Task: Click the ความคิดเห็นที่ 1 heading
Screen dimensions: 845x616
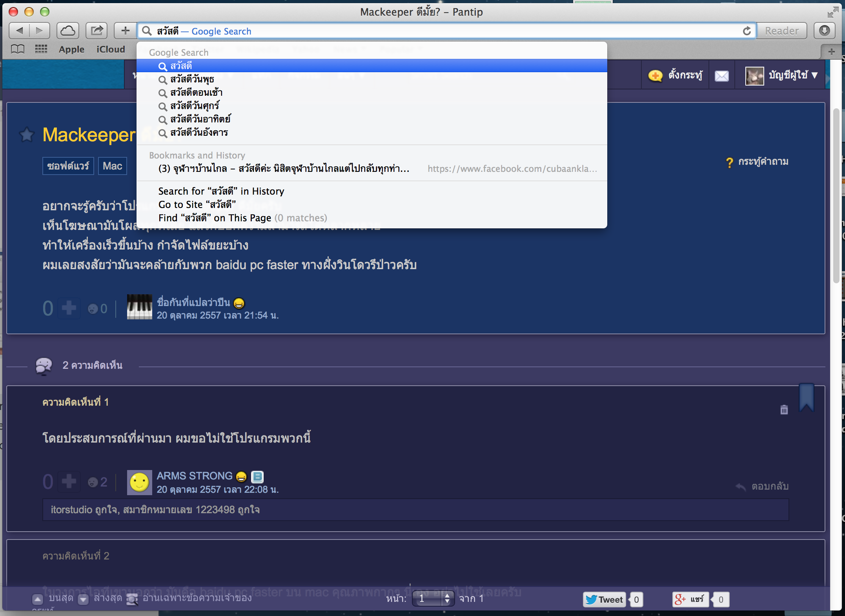Action: pos(76,402)
